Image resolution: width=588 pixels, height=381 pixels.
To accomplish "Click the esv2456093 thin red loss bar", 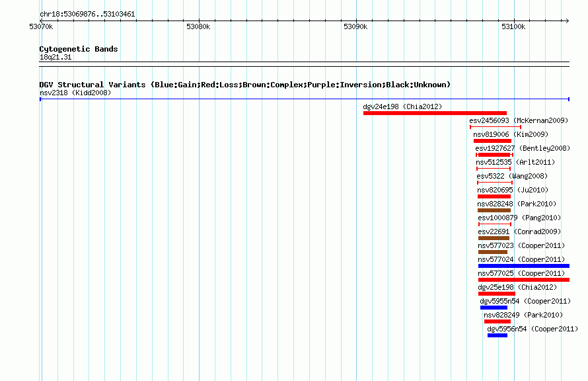I will tap(496, 127).
